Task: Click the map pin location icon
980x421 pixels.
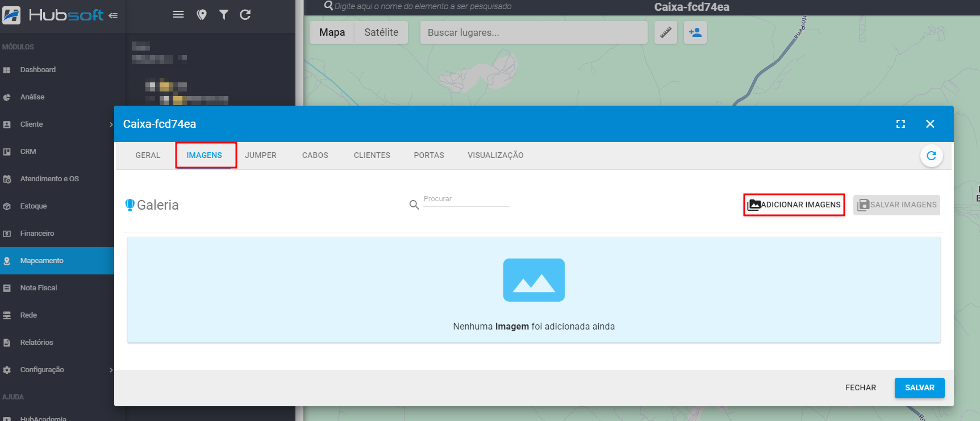Action: [x=202, y=15]
